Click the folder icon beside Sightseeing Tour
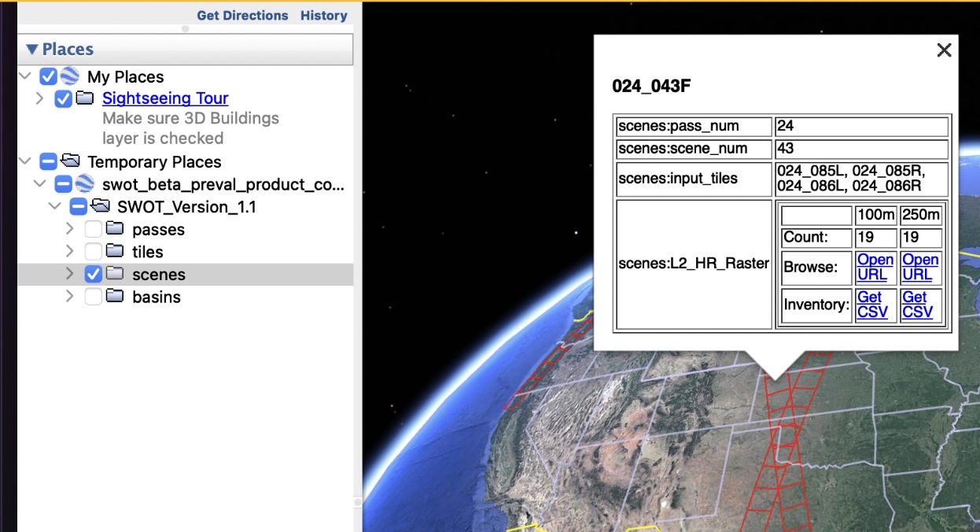 click(85, 99)
